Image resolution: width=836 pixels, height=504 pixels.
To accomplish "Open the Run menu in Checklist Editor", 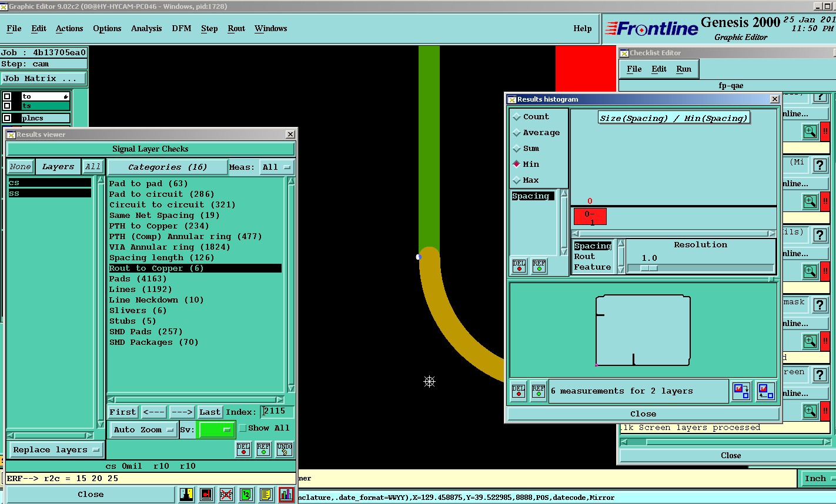I will point(684,69).
